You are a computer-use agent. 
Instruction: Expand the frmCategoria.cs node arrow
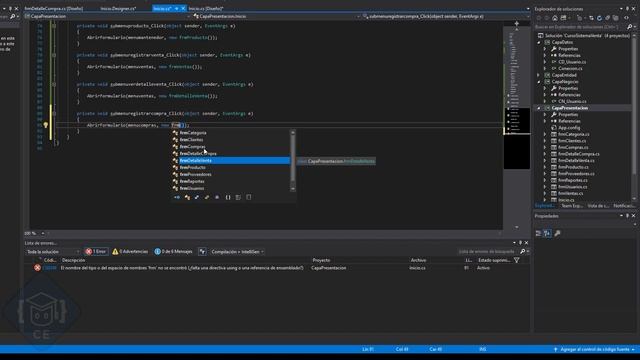[x=545, y=134]
